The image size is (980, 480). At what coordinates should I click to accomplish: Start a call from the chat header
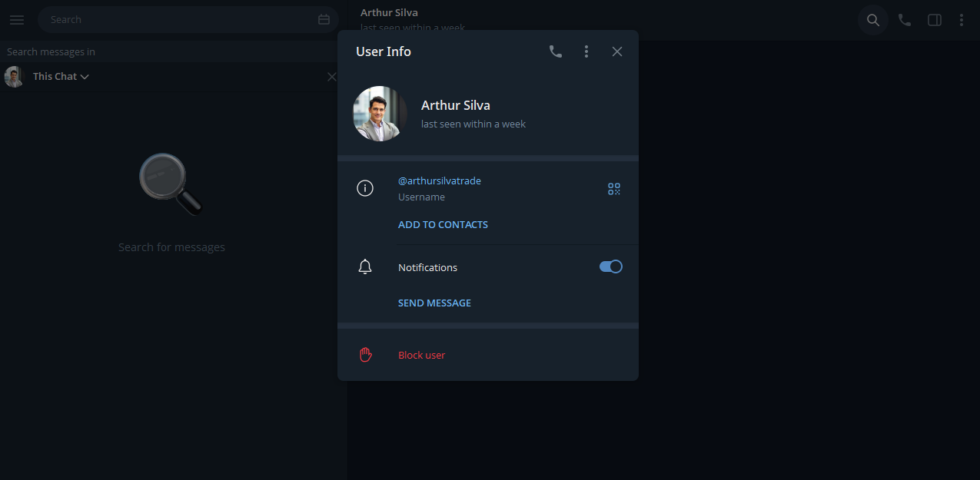click(905, 20)
